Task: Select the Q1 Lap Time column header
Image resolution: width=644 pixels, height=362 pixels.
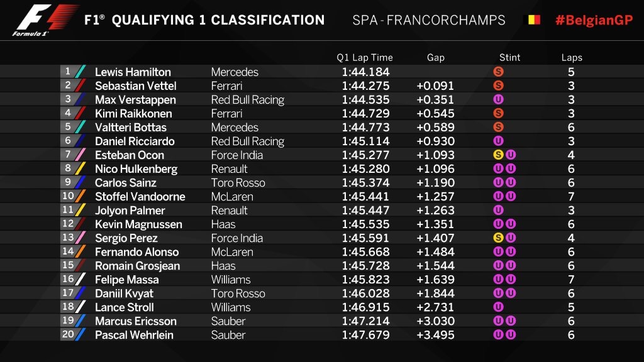Action: pyautogui.click(x=365, y=57)
